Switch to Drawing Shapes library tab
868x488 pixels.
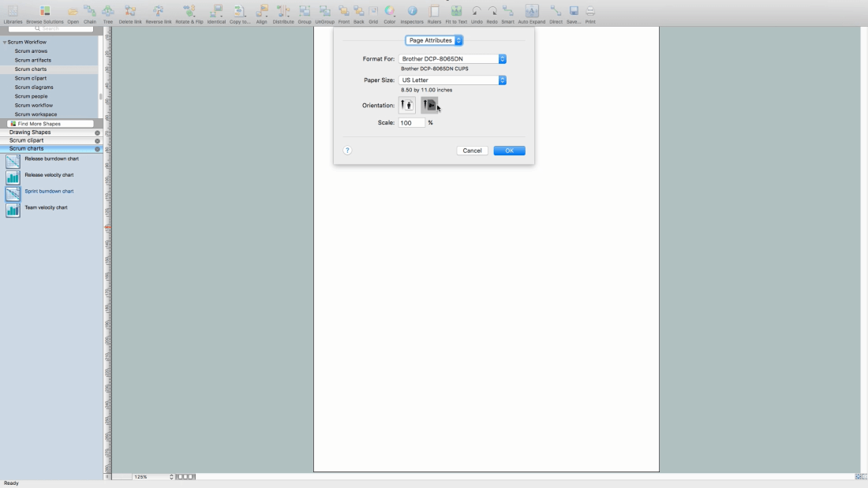(30, 132)
